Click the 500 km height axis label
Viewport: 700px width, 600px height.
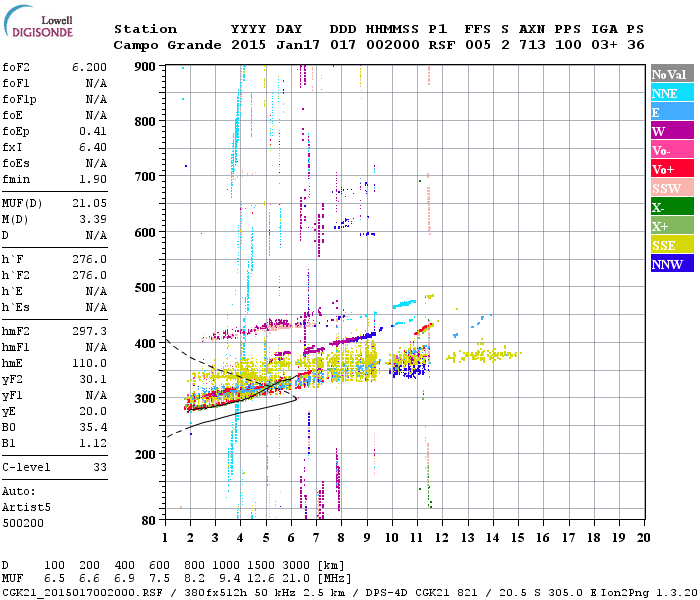pyautogui.click(x=145, y=288)
